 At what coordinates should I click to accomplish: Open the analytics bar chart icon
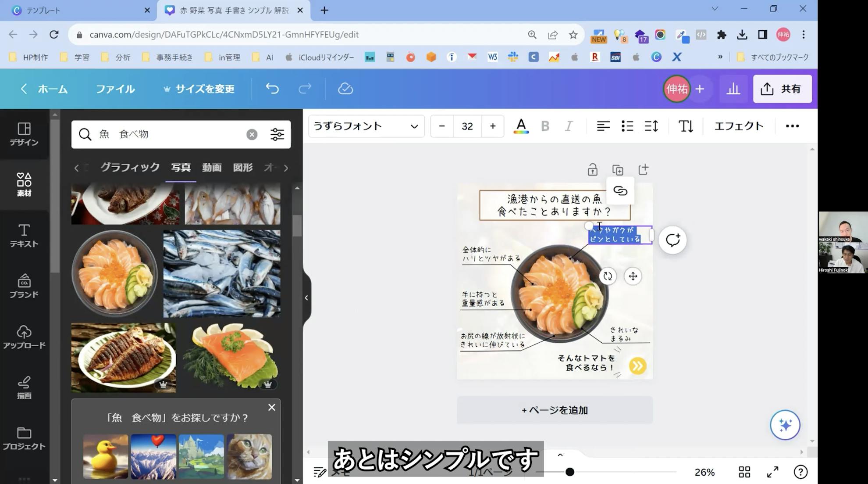tap(733, 89)
